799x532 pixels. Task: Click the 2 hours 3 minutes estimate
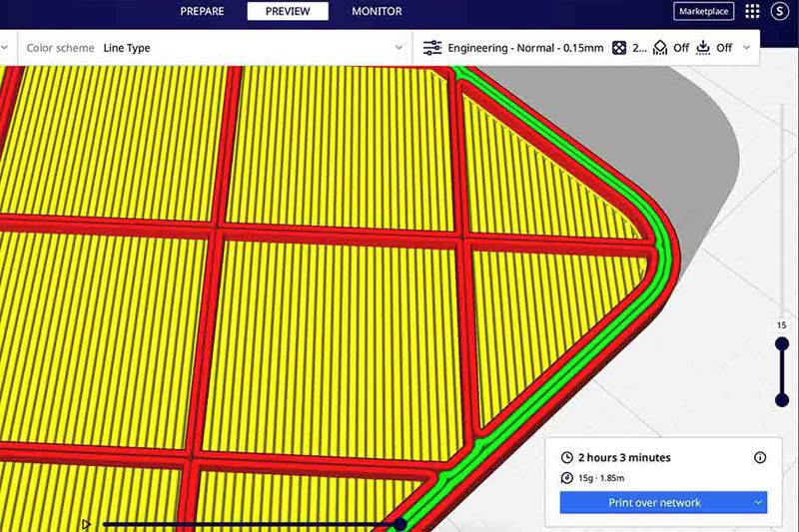624,457
